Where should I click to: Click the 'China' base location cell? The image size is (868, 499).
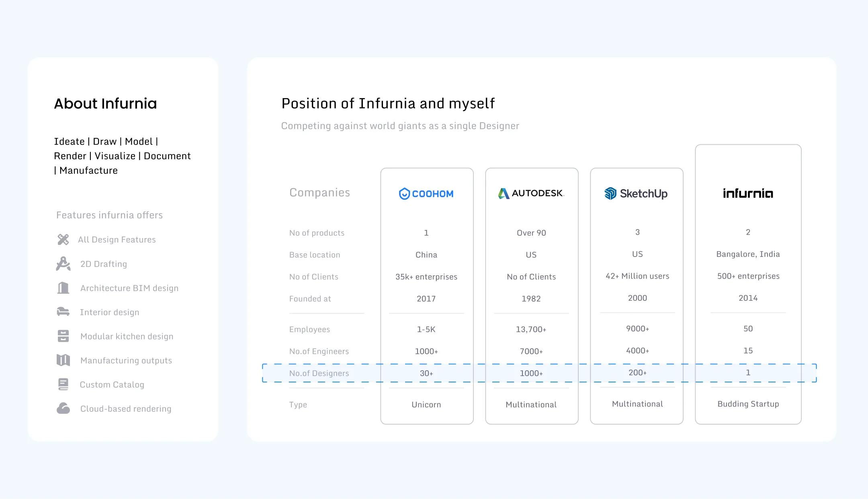(x=426, y=255)
